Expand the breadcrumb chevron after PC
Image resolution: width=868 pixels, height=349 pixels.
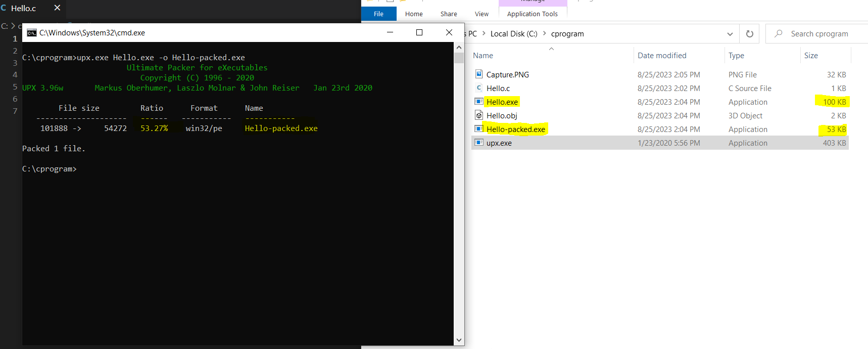(484, 33)
